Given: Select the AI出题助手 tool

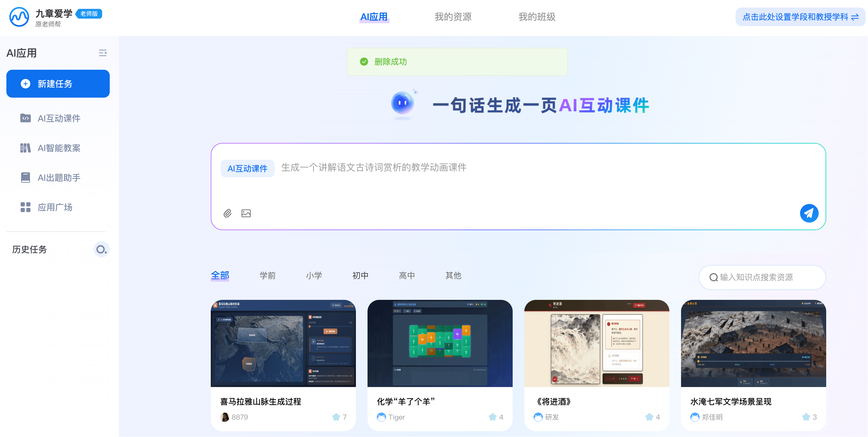Looking at the screenshot, I should click(58, 178).
